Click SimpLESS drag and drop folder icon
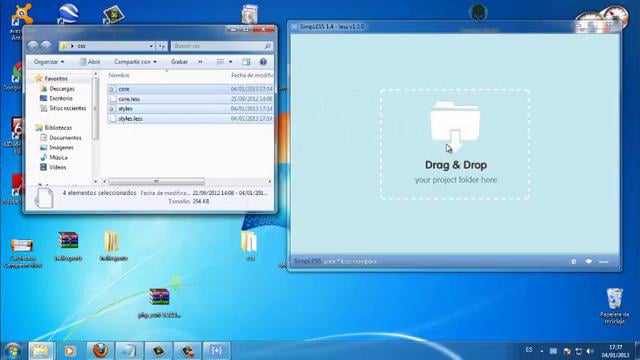Image resolution: width=640 pixels, height=360 pixels. [455, 127]
